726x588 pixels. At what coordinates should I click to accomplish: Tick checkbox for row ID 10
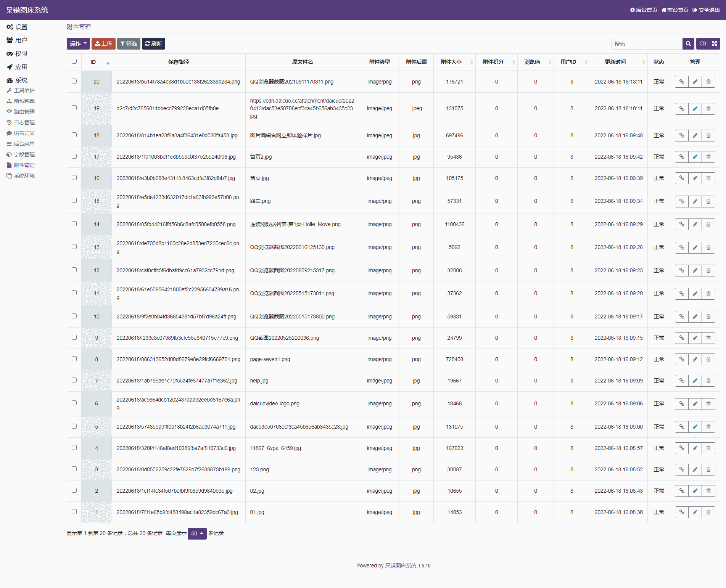tap(74, 316)
